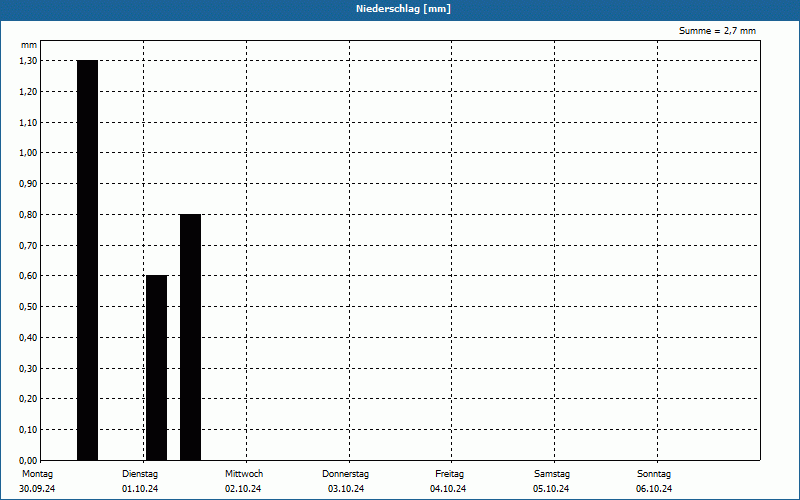Click the y-axis value "1,30"

coord(28,61)
